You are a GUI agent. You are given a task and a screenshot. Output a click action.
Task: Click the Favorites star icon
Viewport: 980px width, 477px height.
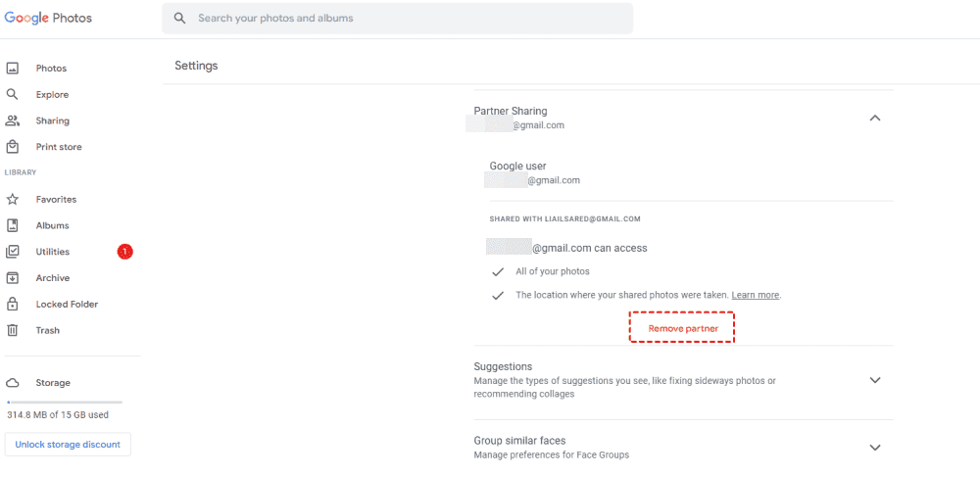13,200
